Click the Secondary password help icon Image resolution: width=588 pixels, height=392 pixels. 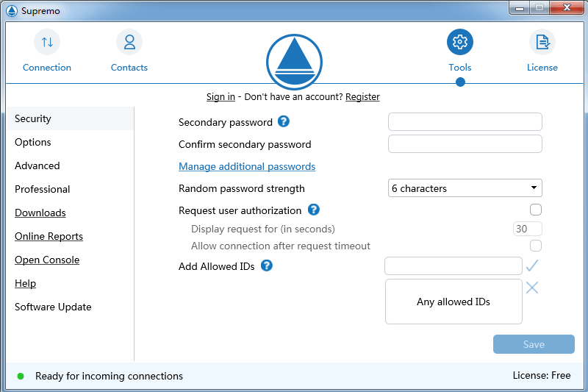tap(284, 121)
